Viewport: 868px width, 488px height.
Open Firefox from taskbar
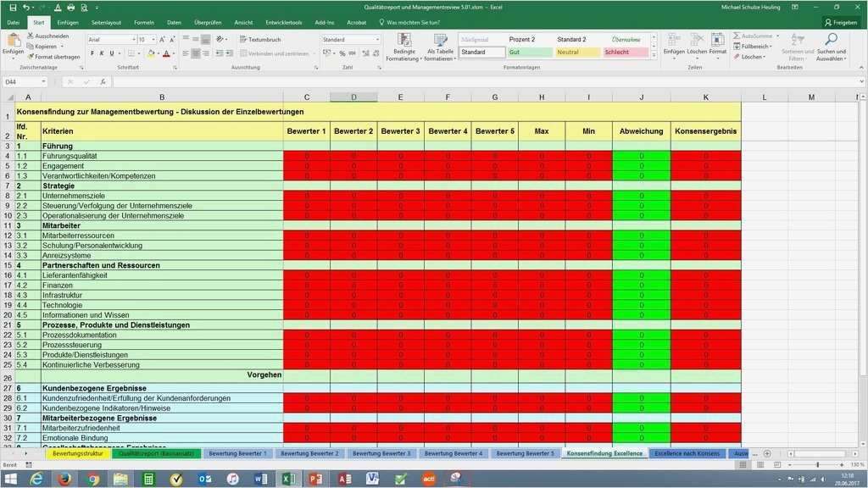[64, 479]
